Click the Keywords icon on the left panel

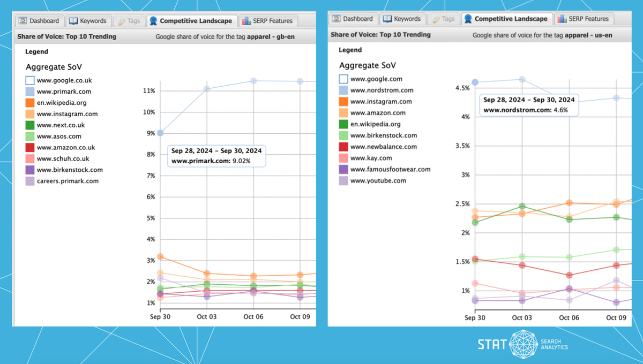[x=72, y=21]
